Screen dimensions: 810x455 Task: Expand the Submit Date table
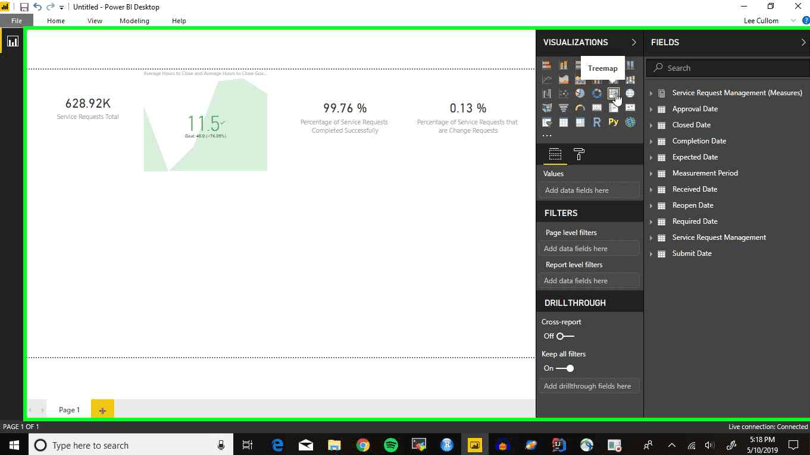(651, 254)
